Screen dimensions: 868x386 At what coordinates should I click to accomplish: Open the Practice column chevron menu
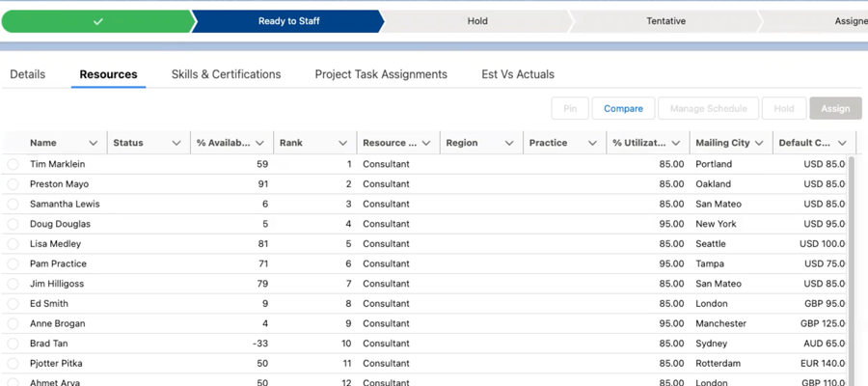(591, 143)
